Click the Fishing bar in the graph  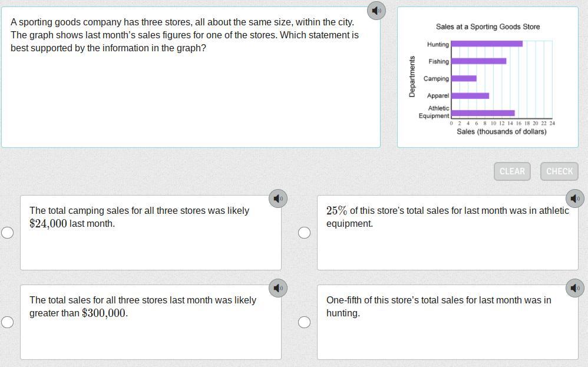click(478, 61)
